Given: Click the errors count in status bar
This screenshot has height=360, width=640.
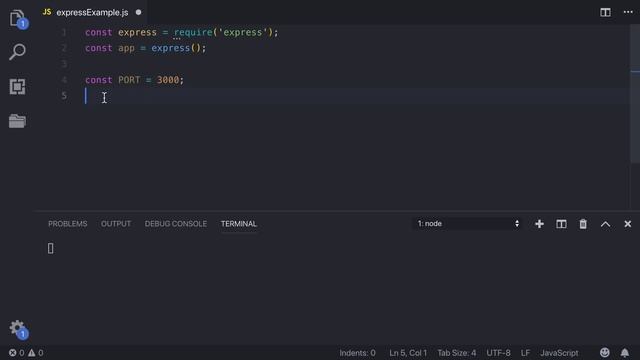Looking at the screenshot, I should pyautogui.click(x=17, y=353).
